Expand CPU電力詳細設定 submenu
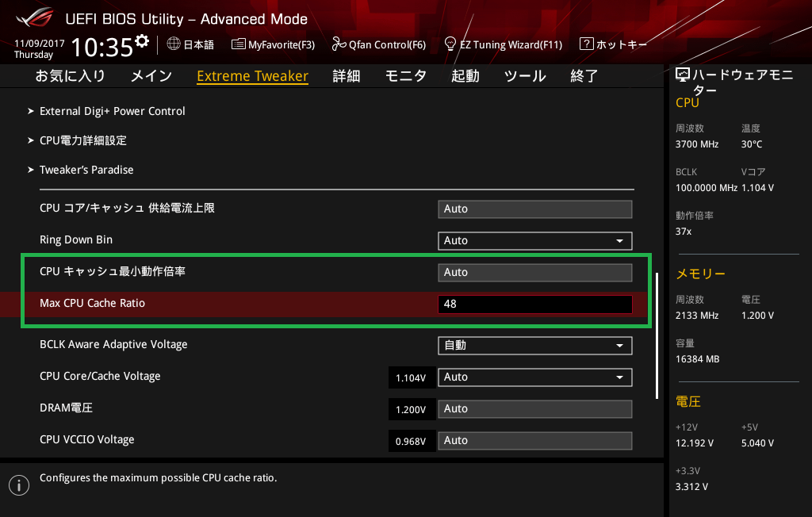Viewport: 812px width, 517px height. (x=82, y=140)
